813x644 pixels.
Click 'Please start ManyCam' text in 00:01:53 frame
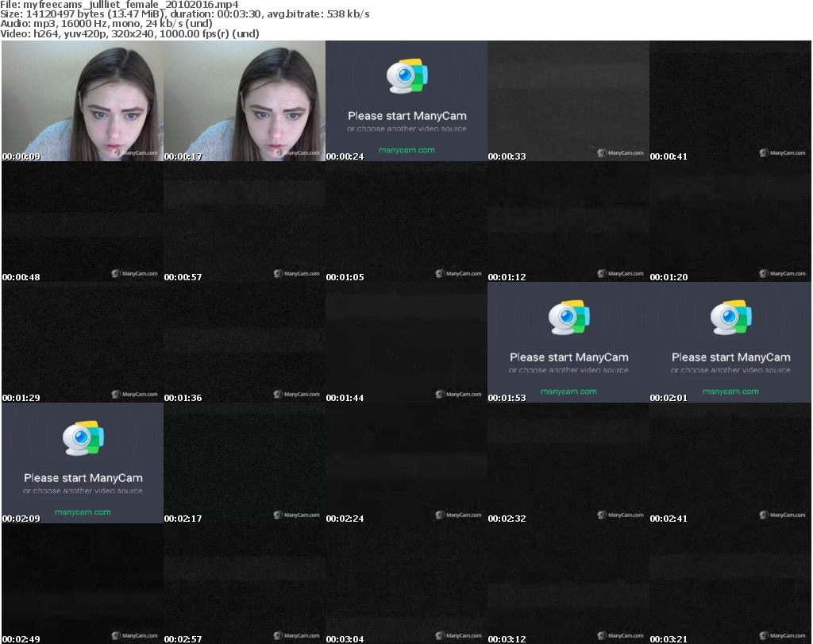click(568, 357)
